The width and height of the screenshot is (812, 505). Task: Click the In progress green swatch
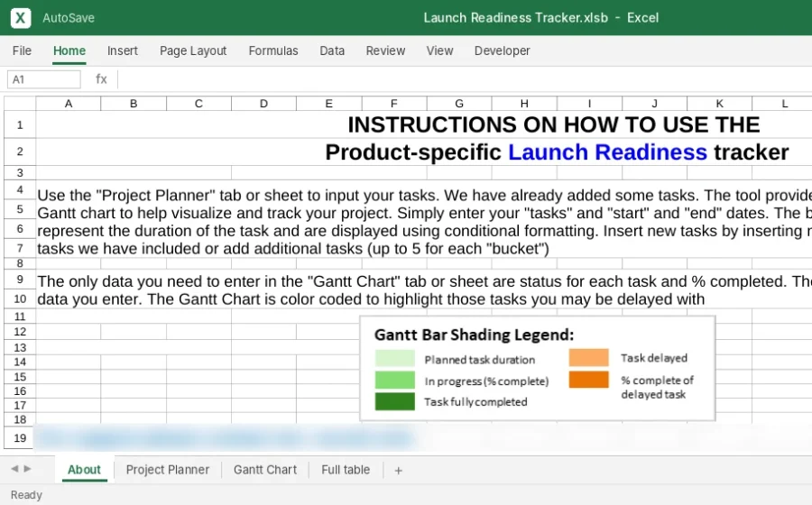[395, 380]
